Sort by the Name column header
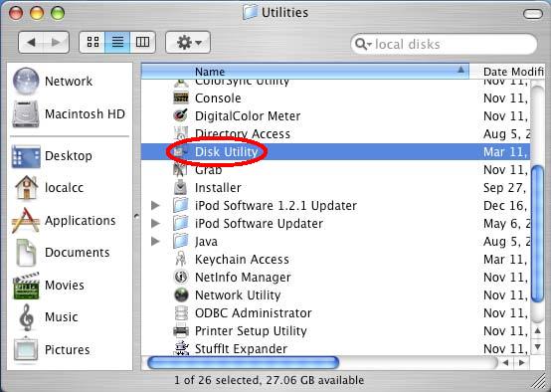The image size is (551, 392). point(304,72)
